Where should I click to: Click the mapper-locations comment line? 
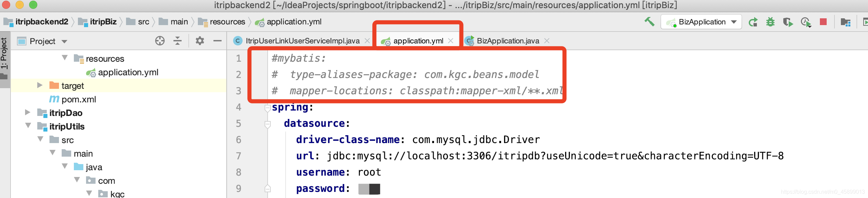[x=417, y=91]
